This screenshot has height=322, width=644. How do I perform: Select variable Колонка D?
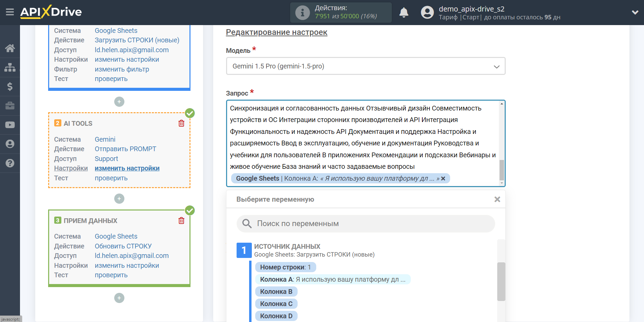276,316
